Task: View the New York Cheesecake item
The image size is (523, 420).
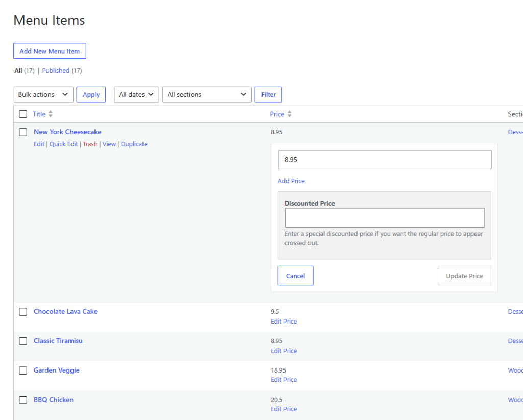Action: [109, 144]
